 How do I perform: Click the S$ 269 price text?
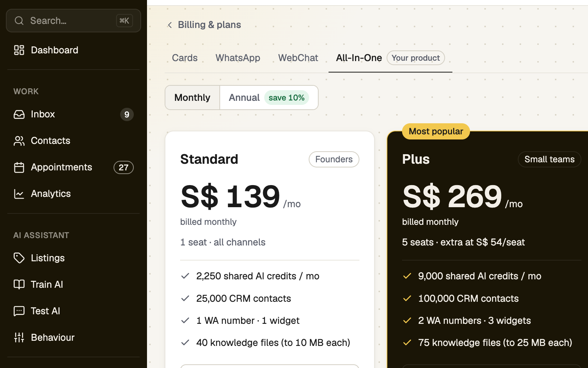[452, 197]
